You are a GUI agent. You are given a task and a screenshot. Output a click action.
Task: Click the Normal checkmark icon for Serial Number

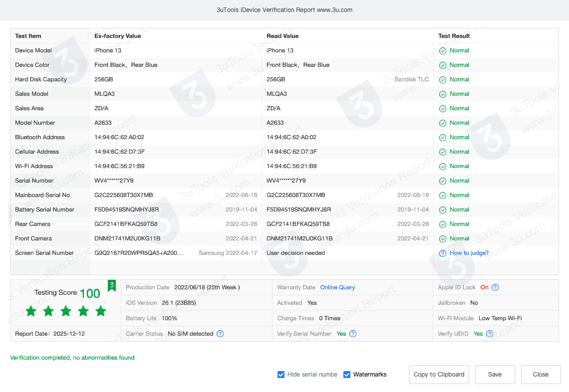[x=443, y=181]
